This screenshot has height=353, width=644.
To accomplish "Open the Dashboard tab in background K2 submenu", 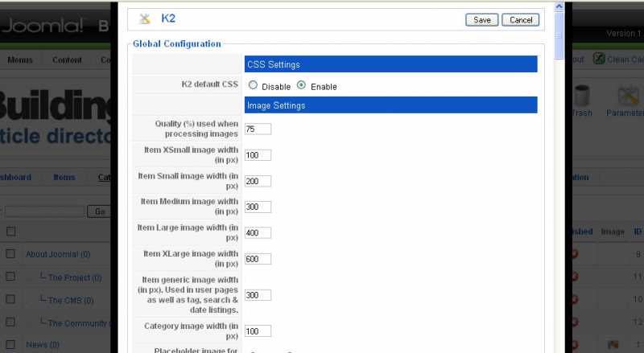I will 15,178.
